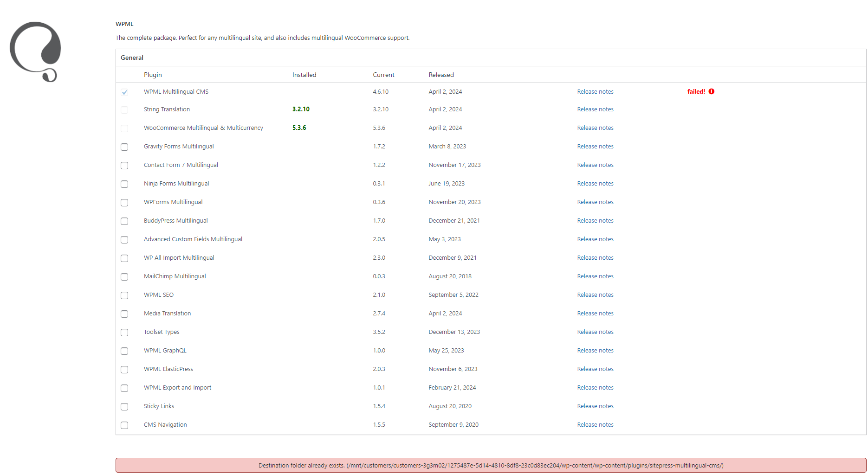This screenshot has width=868, height=474.
Task: Click the 'Installed' column header
Action: tap(304, 75)
